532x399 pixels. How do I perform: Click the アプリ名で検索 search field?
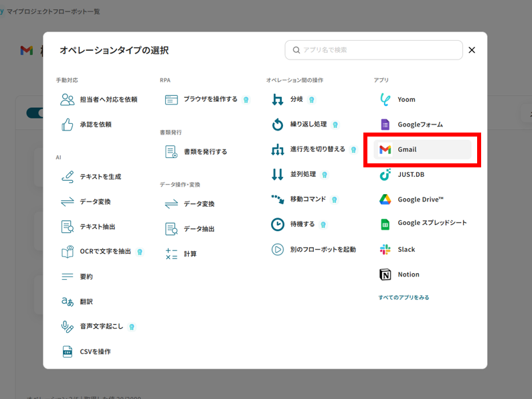tap(378, 50)
